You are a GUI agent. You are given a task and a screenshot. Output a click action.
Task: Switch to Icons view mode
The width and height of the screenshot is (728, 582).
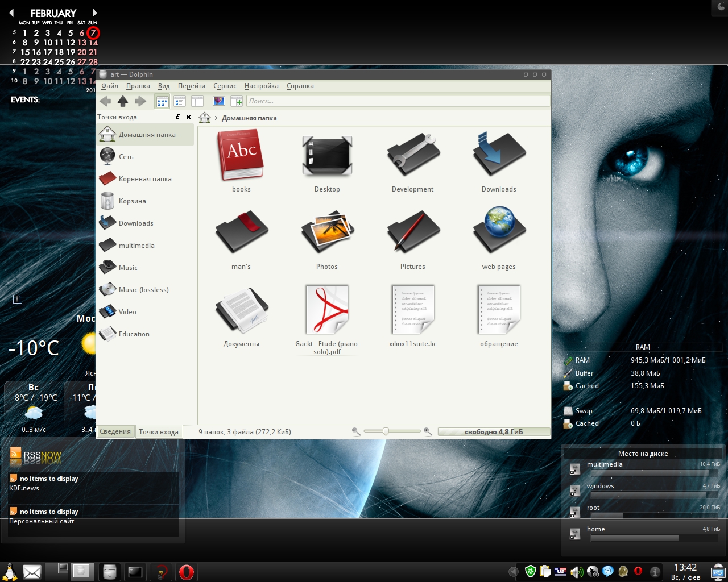162,102
